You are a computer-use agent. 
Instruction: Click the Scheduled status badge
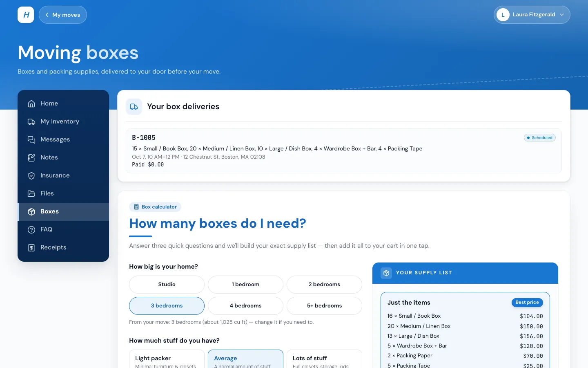(540, 138)
